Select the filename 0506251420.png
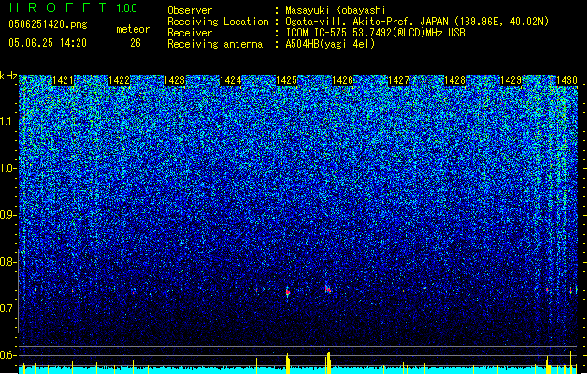This screenshot has height=374, width=588. pos(48,24)
